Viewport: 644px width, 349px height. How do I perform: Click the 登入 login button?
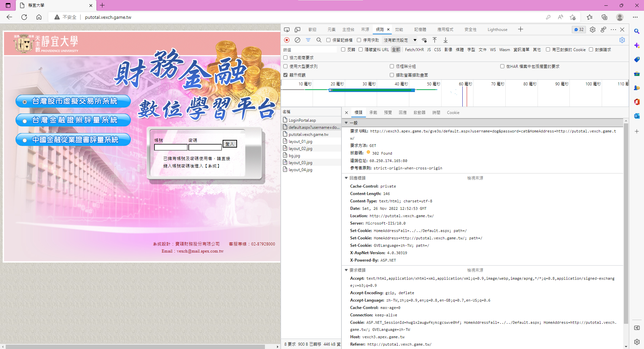coord(230,144)
